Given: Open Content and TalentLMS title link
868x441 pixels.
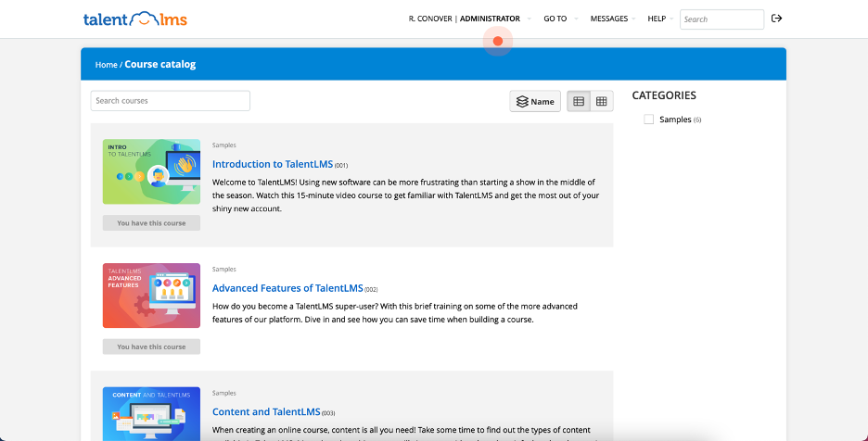Looking at the screenshot, I should click(x=265, y=412).
